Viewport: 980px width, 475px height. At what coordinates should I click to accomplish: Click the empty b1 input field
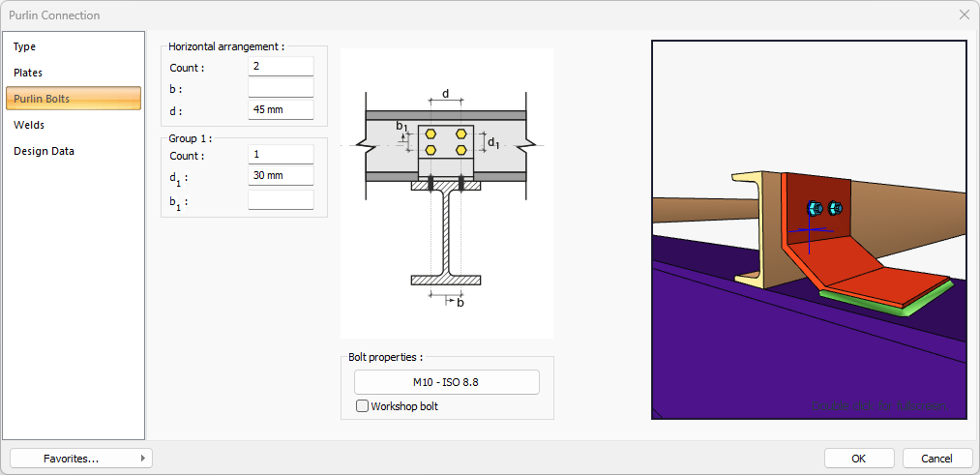click(x=281, y=200)
